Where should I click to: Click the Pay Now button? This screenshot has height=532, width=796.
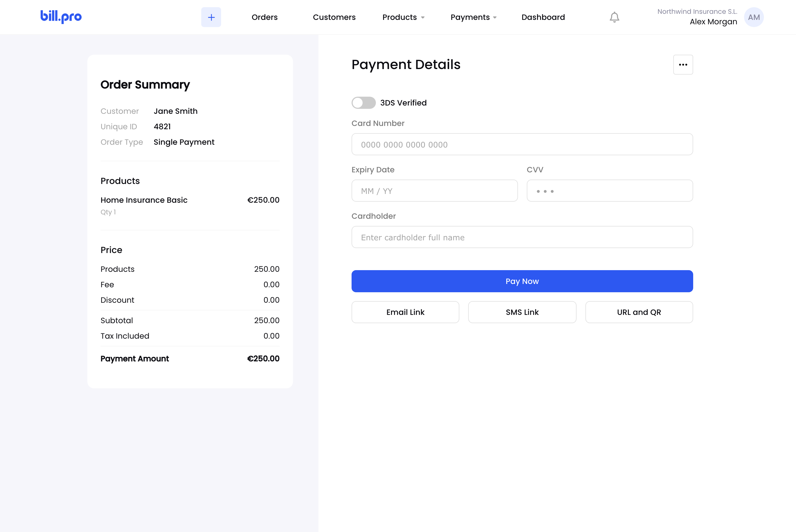point(522,281)
